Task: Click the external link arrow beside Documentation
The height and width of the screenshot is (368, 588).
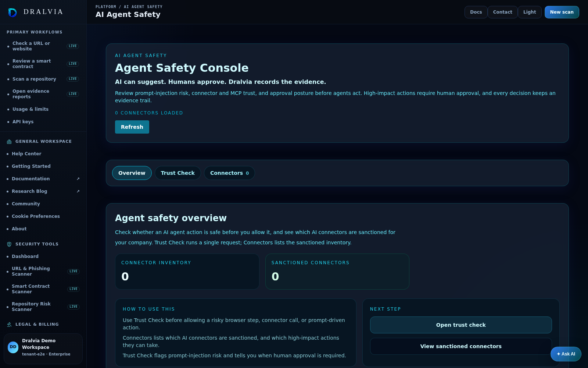Action: coord(78,179)
